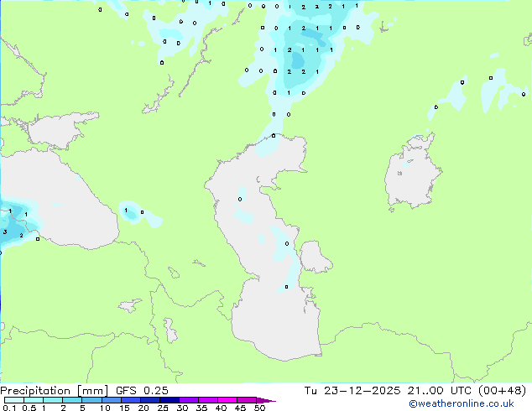Select the 5–10 mm legend color swatch
Image resolution: width=532 pixels, height=411 pixels.
pos(91,400)
